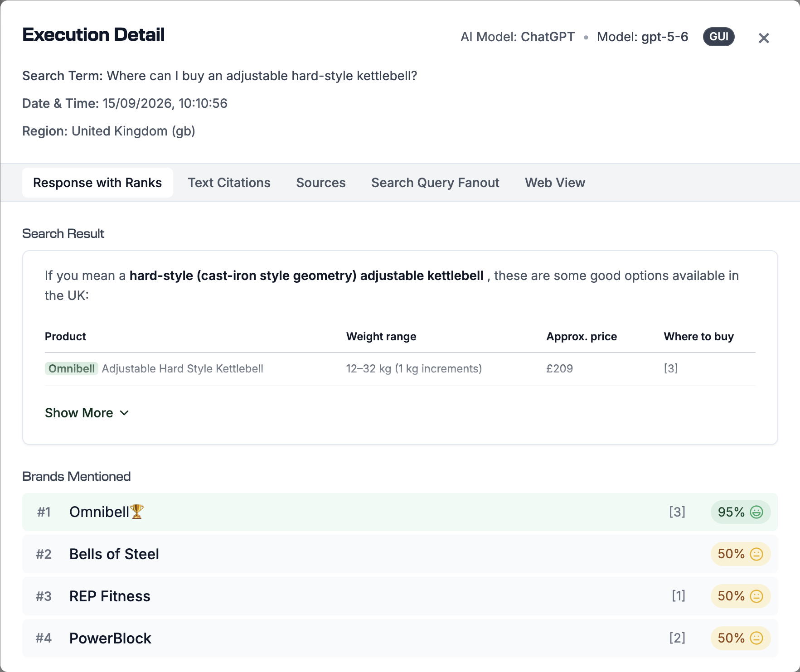Open the Sources tab
This screenshot has width=800, height=672.
(321, 183)
